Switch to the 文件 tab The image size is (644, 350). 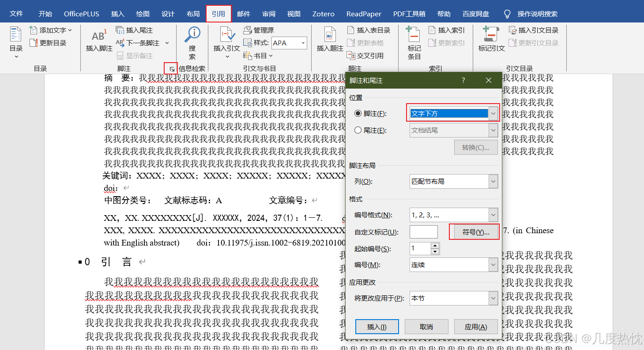pos(16,14)
